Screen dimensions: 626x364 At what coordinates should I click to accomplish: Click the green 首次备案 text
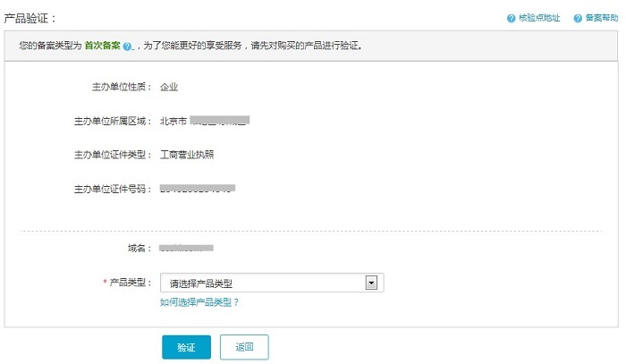(x=103, y=46)
